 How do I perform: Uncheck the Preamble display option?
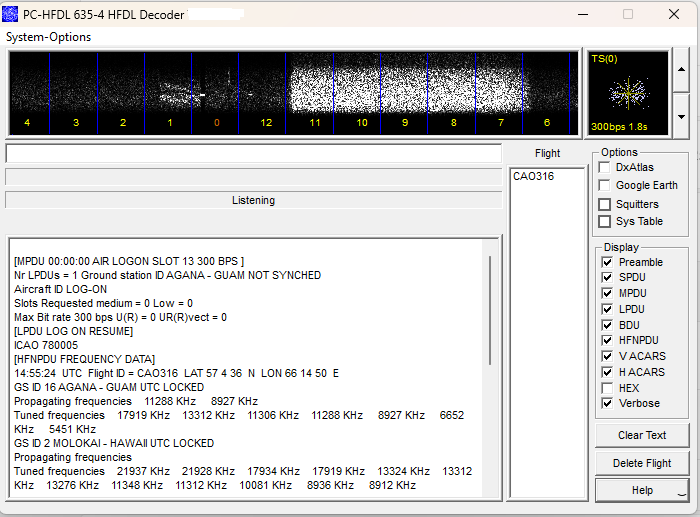(607, 262)
